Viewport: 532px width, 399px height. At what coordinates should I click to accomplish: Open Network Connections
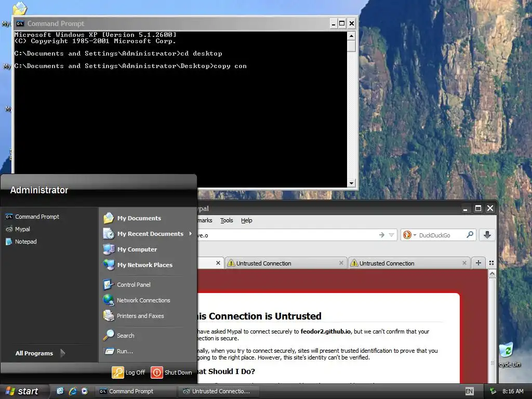point(137,300)
